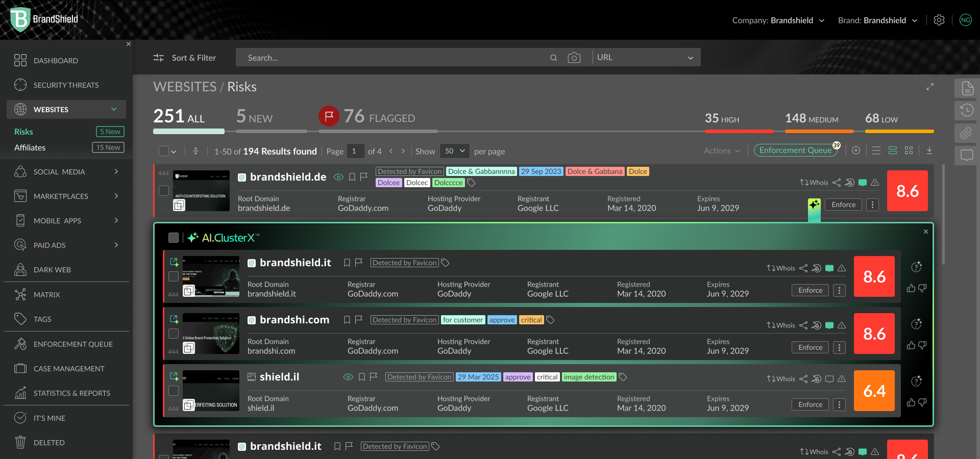This screenshot has height=459, width=980.
Task: Open the Attachments paperclip panel on right sidebar
Action: pyautogui.click(x=966, y=133)
